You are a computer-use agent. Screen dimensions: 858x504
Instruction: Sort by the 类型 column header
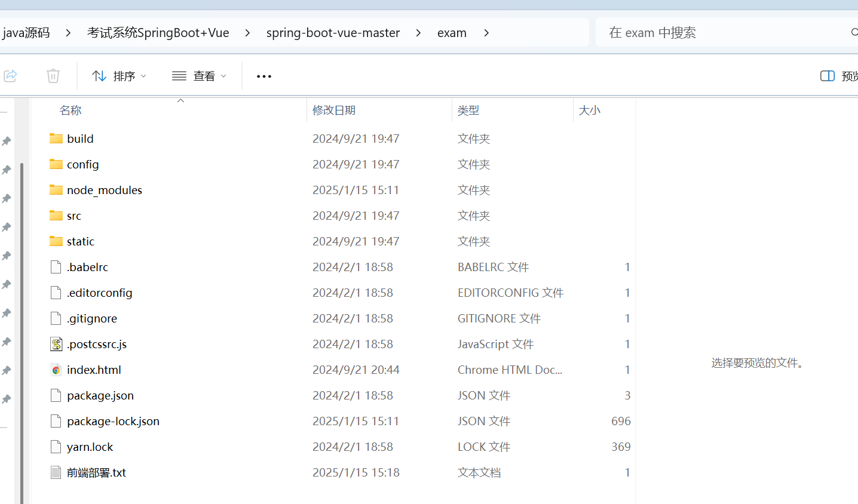pyautogui.click(x=468, y=110)
